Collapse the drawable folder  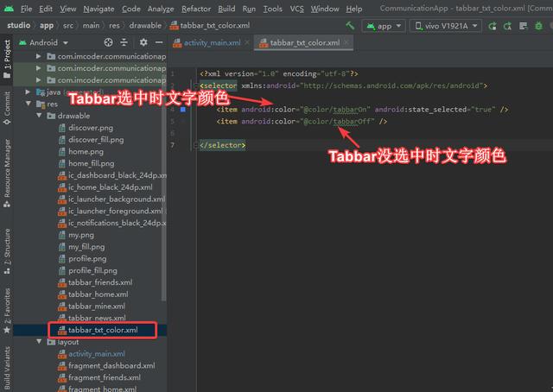tap(39, 116)
